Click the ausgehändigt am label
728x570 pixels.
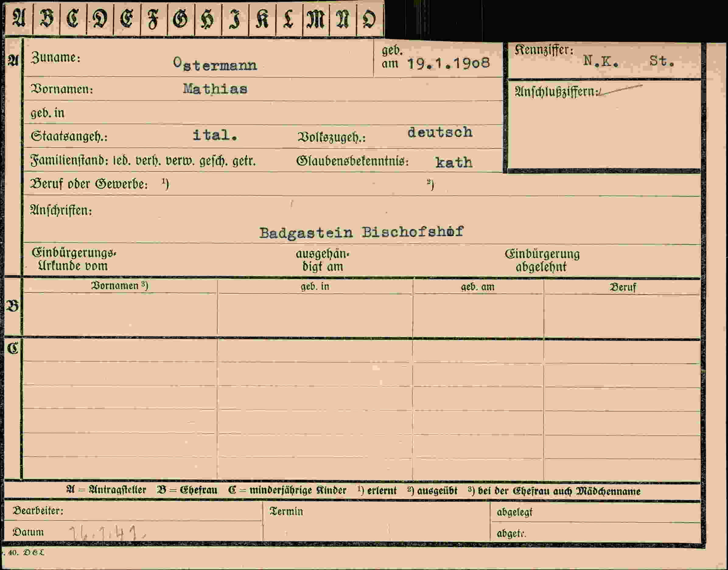click(x=323, y=260)
